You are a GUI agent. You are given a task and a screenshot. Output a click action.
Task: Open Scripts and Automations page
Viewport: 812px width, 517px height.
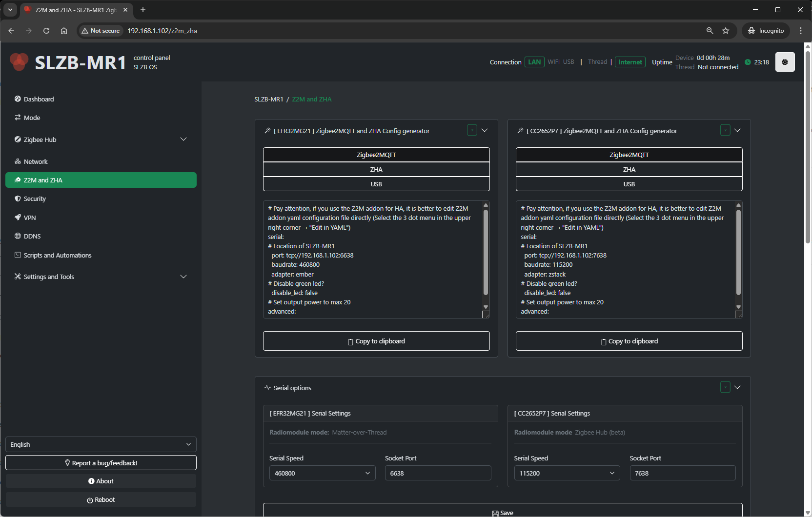(x=58, y=255)
